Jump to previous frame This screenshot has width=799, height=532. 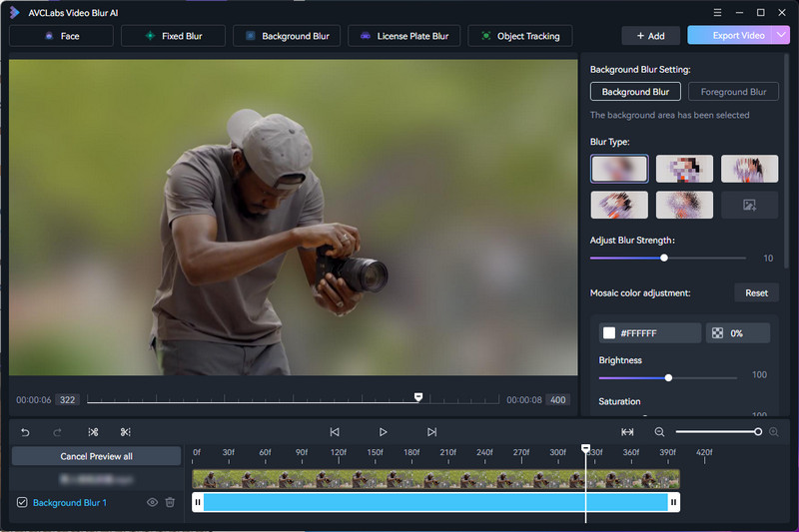335,432
